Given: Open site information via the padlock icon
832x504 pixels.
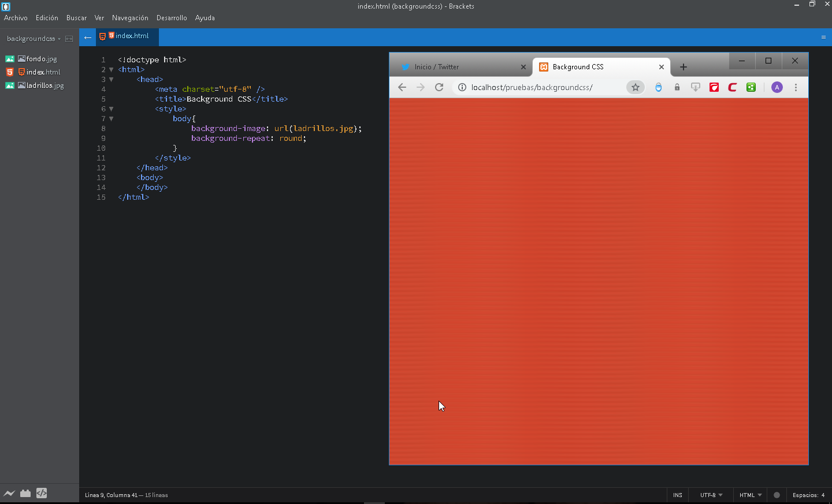Looking at the screenshot, I should (x=677, y=87).
